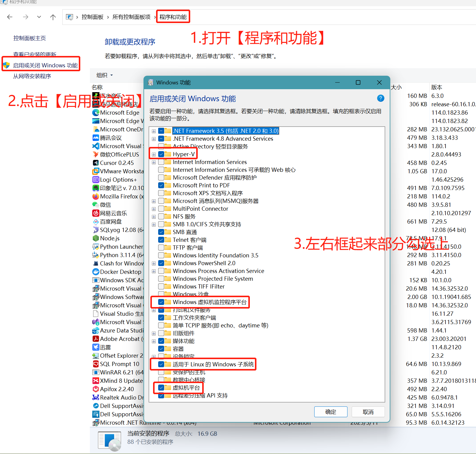
Task: Expand the NFS 服务 node
Action: pos(154,217)
